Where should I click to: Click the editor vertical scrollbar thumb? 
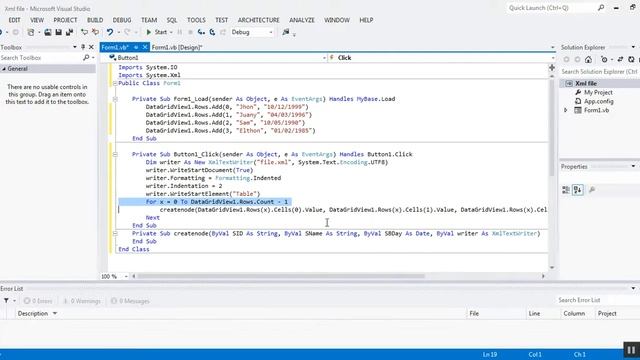click(552, 127)
